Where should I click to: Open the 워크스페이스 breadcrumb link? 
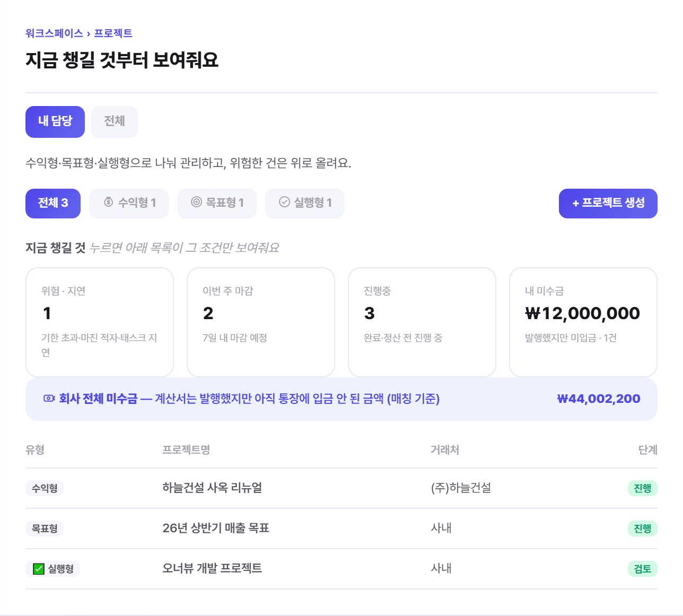pos(54,33)
